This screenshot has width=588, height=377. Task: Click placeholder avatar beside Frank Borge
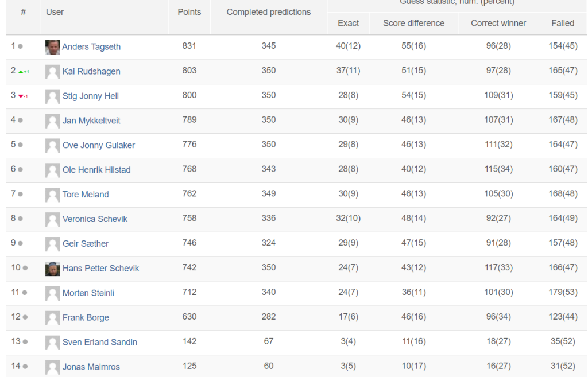[52, 318]
